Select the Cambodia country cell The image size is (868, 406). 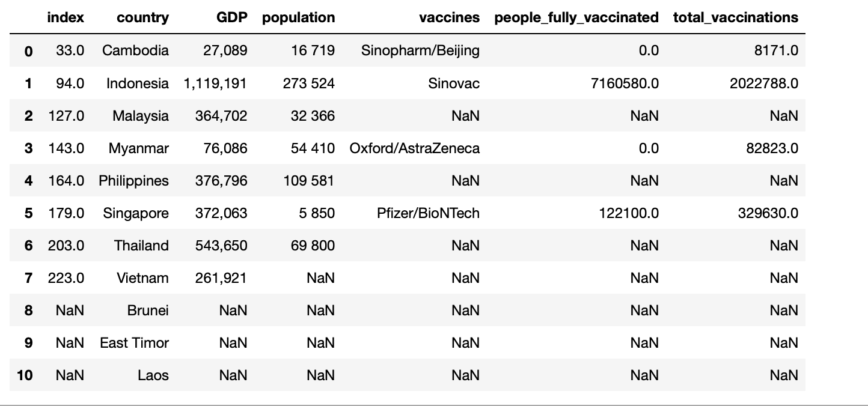coord(135,50)
